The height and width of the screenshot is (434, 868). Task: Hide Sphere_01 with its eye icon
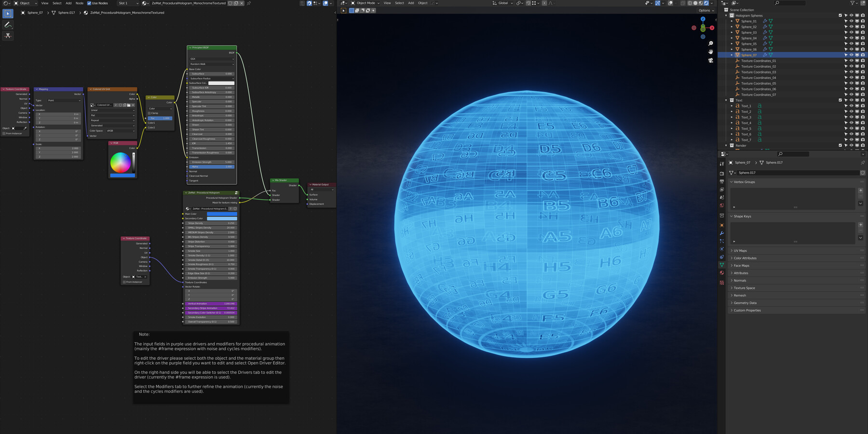[x=852, y=21]
